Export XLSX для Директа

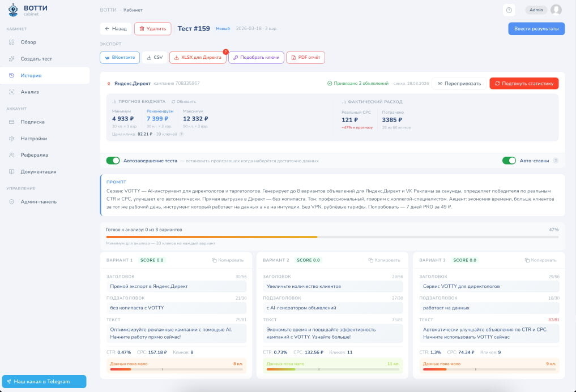[x=198, y=58]
